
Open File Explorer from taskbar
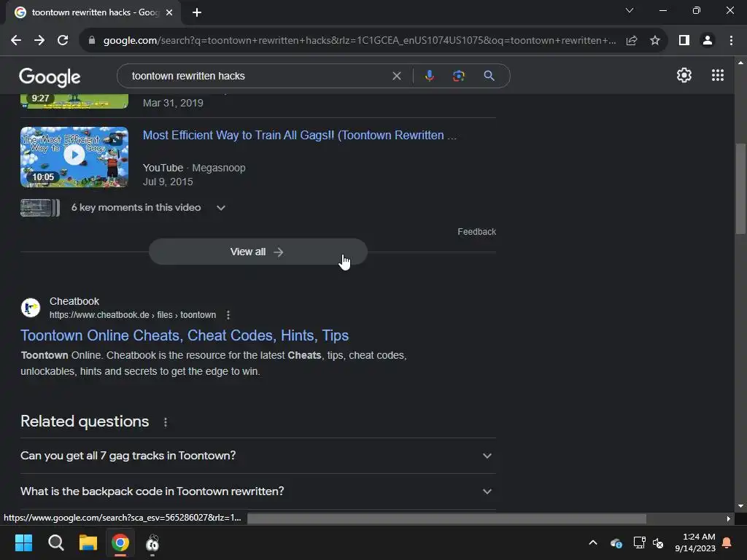pos(88,542)
